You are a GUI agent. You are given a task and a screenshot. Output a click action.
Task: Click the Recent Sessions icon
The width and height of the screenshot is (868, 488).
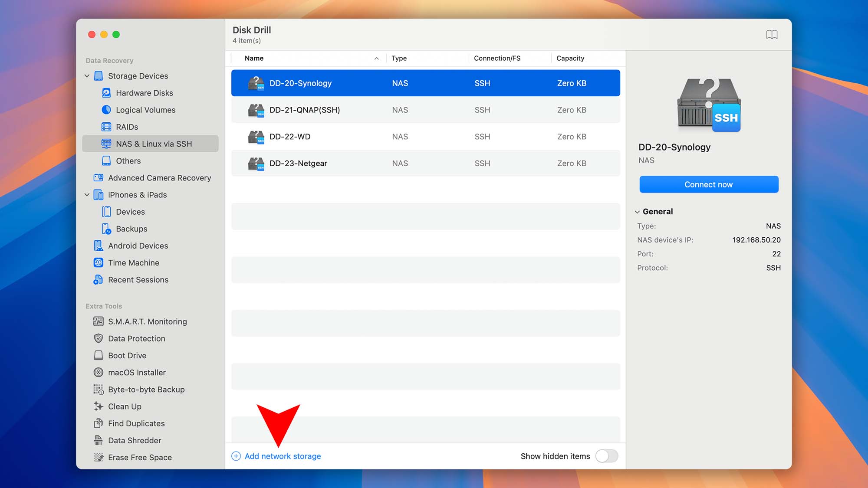pos(98,280)
